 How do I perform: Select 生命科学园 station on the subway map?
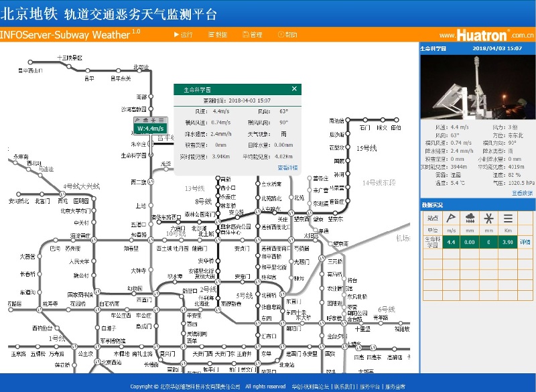[151, 155]
